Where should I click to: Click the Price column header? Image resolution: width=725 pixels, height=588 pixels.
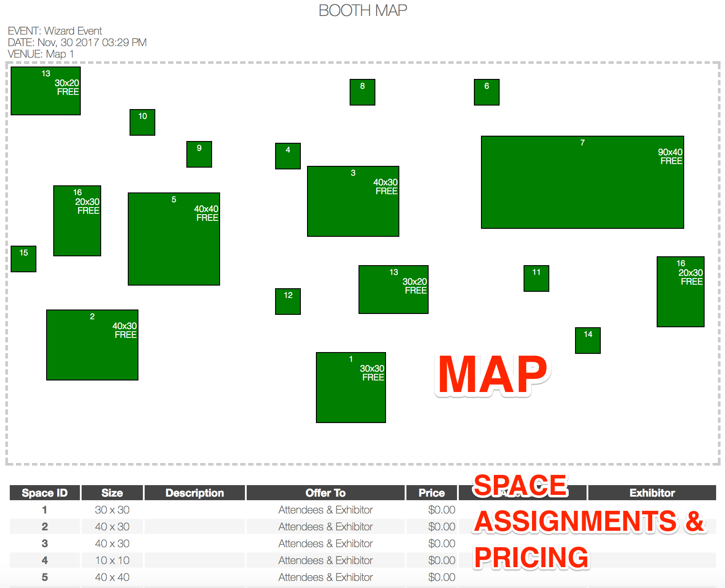[x=431, y=493]
